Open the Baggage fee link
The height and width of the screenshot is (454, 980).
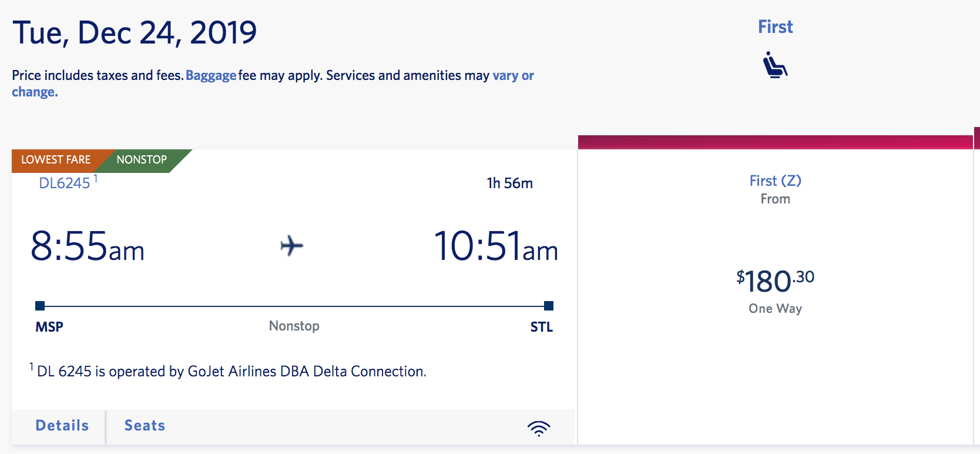pyautogui.click(x=211, y=75)
